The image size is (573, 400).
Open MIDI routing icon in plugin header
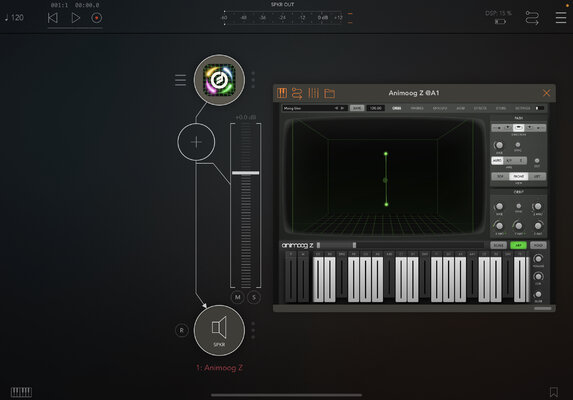coord(297,94)
